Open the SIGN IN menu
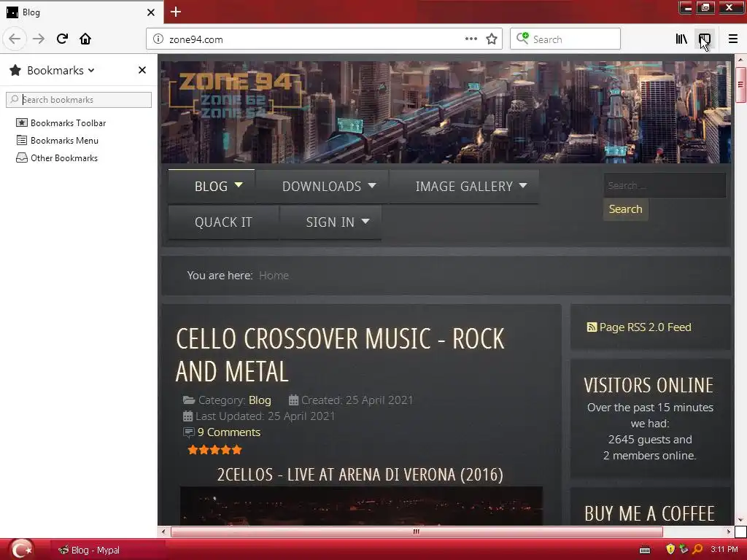 click(x=330, y=222)
